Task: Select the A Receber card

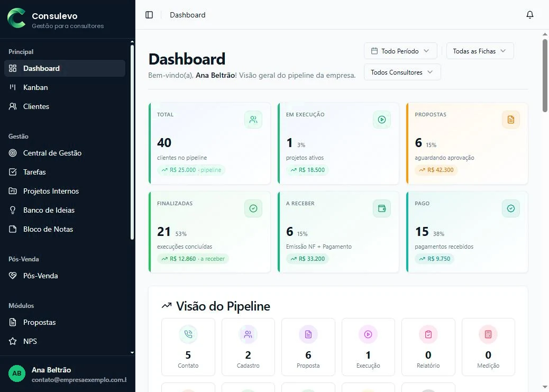Action: (338, 232)
